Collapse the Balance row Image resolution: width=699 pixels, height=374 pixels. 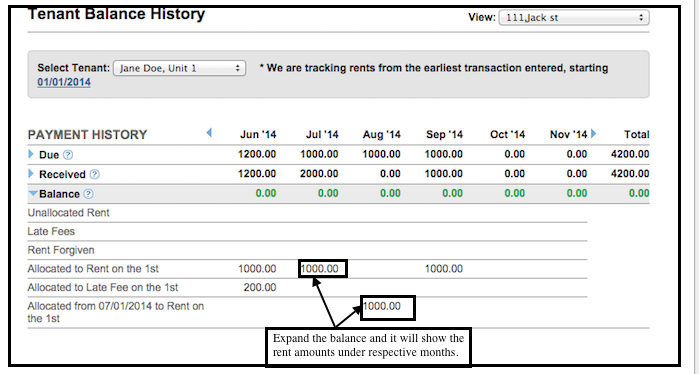coord(33,193)
